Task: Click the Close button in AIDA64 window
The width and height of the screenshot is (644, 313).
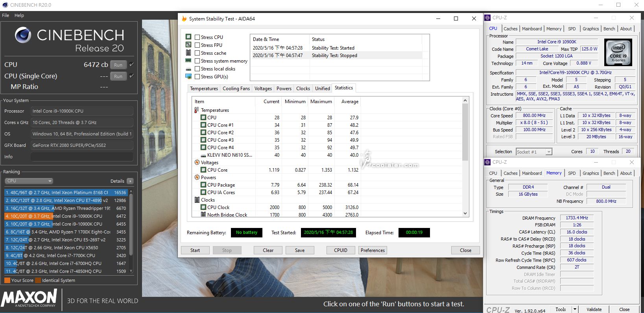Action: pyautogui.click(x=466, y=250)
